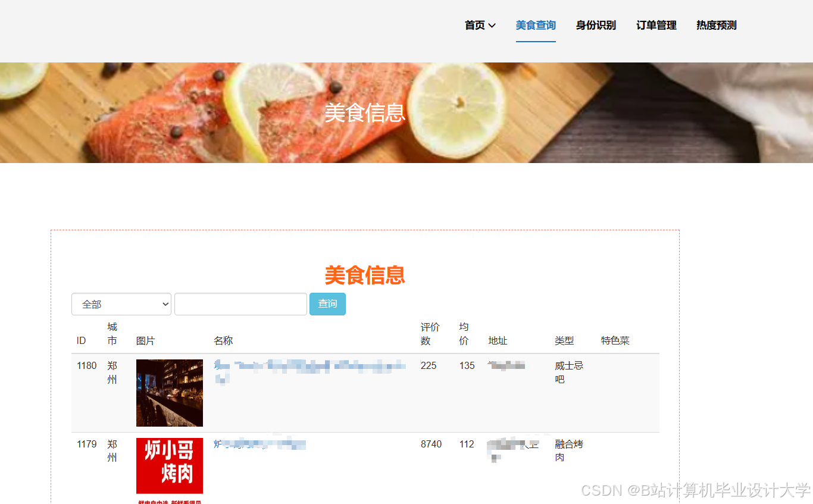Click the 特色菜 column header
813x504 pixels.
pos(615,341)
